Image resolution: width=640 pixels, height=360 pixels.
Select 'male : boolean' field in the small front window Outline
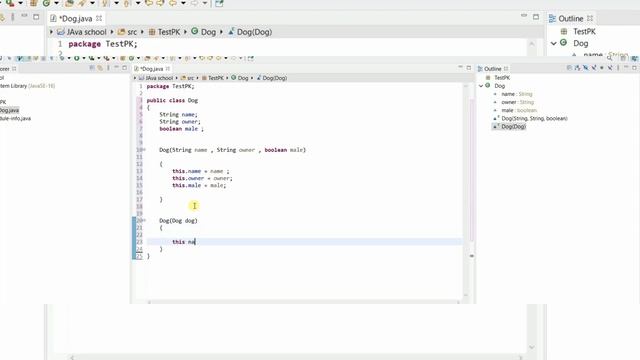(519, 110)
